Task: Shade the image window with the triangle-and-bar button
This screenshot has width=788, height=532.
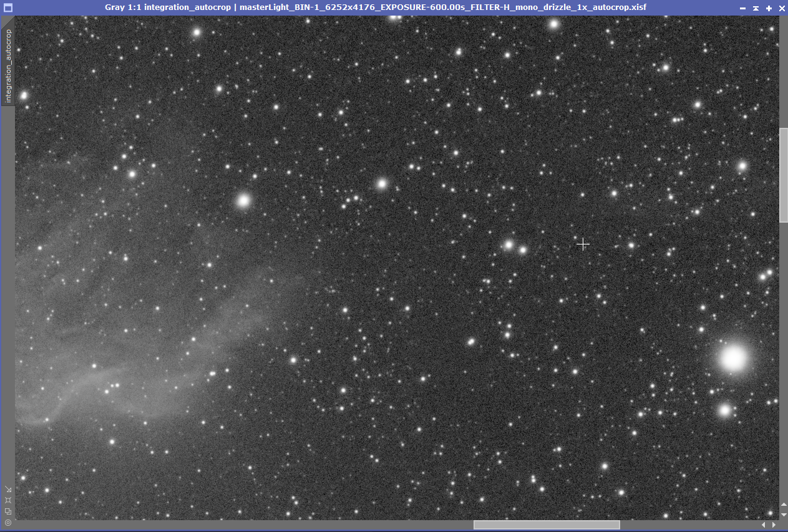Action: tap(756, 8)
